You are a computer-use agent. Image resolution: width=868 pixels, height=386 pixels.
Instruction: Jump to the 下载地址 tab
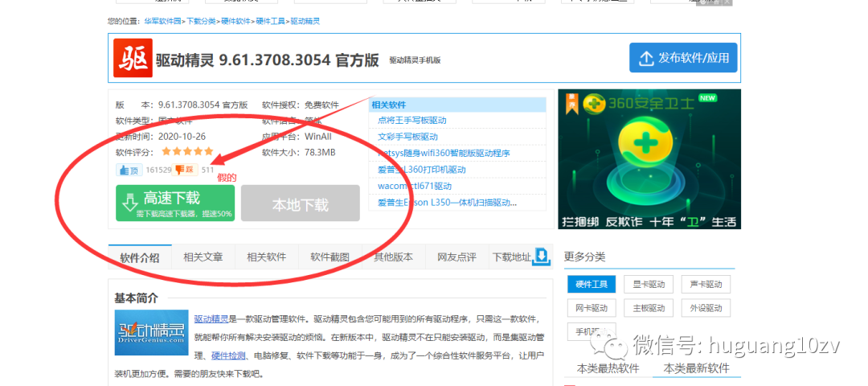pos(511,257)
